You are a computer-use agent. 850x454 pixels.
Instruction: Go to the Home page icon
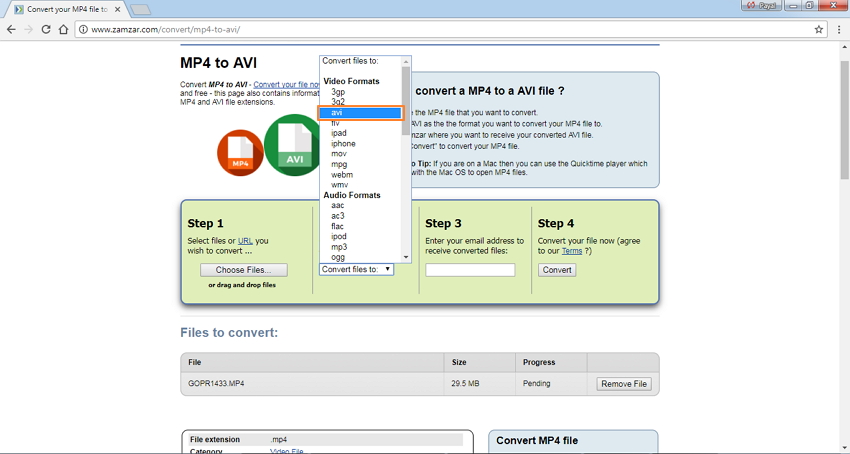[63, 29]
